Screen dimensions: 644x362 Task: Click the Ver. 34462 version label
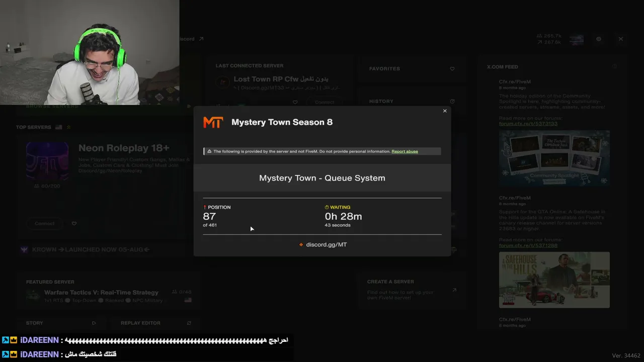626,355
